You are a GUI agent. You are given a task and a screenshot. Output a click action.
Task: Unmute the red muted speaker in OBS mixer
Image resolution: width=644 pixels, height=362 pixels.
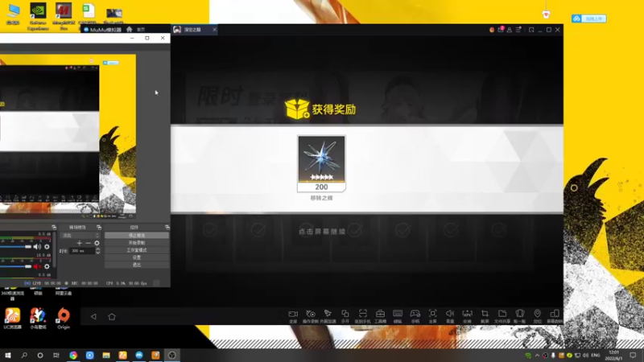(x=37, y=266)
